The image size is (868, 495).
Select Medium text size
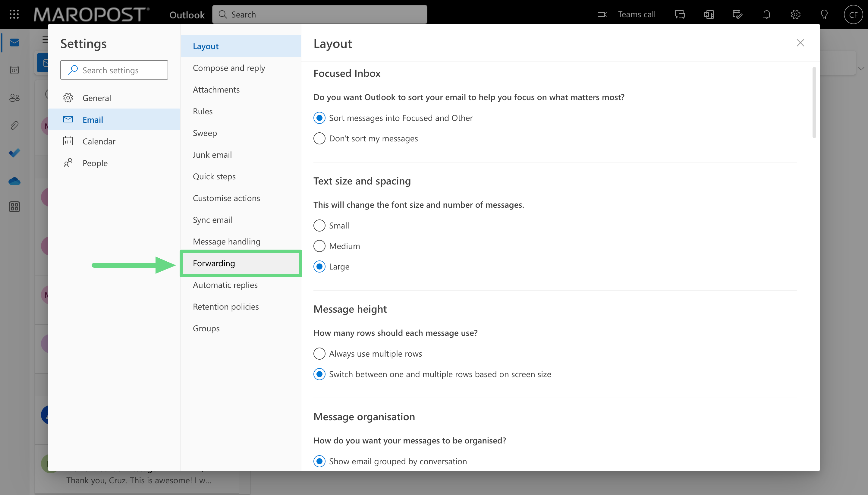coord(319,246)
